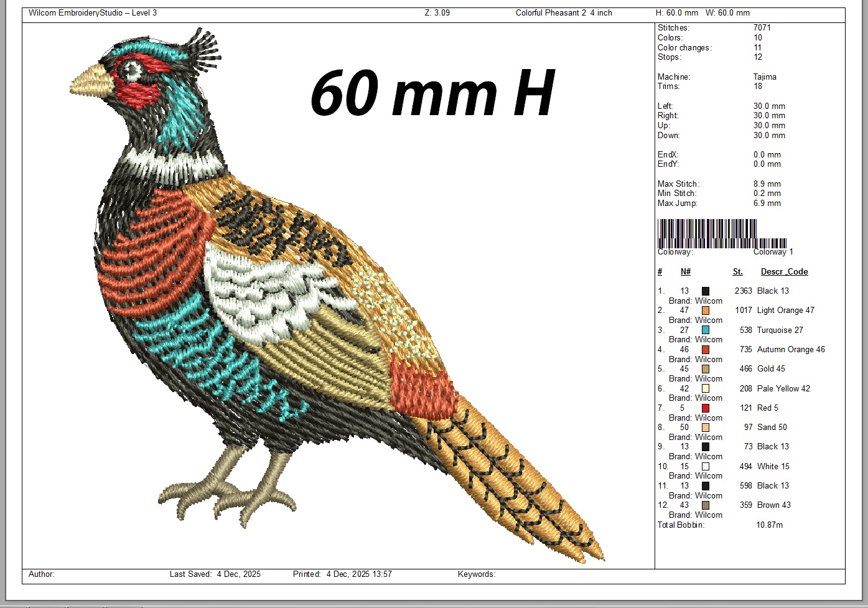Click the "N#" column header
The height and width of the screenshot is (608, 868).
pyautogui.click(x=685, y=272)
